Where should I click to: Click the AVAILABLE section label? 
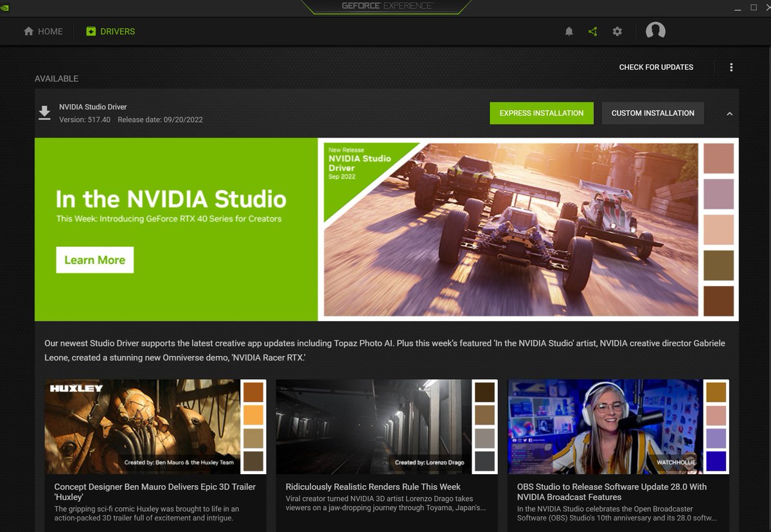(57, 78)
